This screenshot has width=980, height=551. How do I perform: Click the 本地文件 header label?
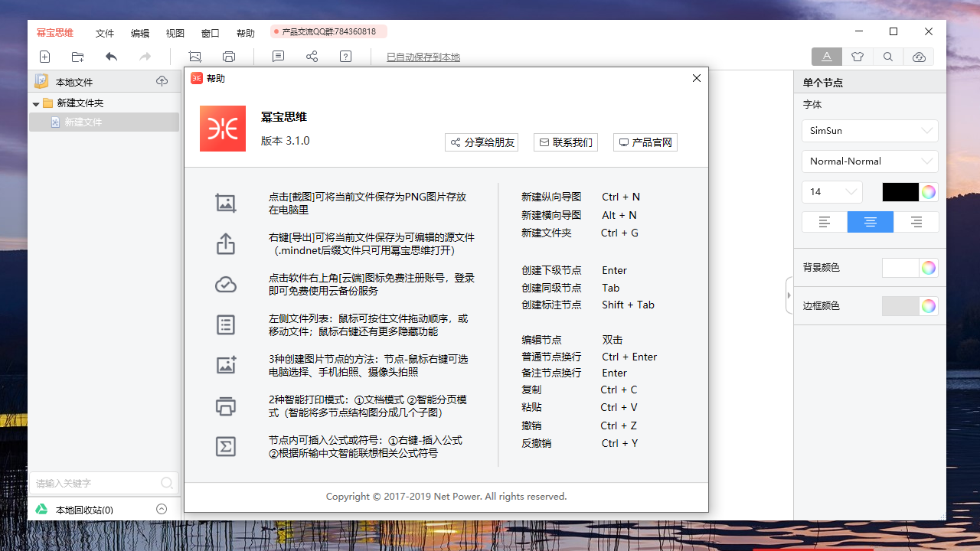pyautogui.click(x=74, y=82)
